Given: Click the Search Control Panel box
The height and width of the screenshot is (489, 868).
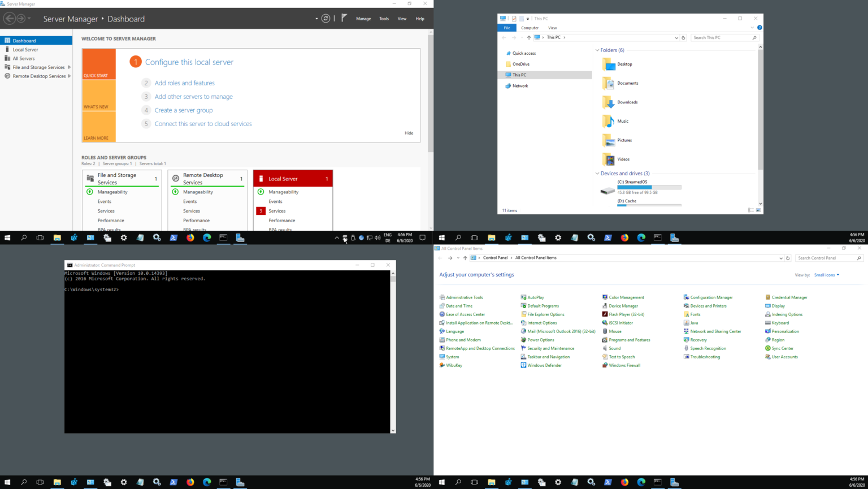Looking at the screenshot, I should tap(828, 258).
